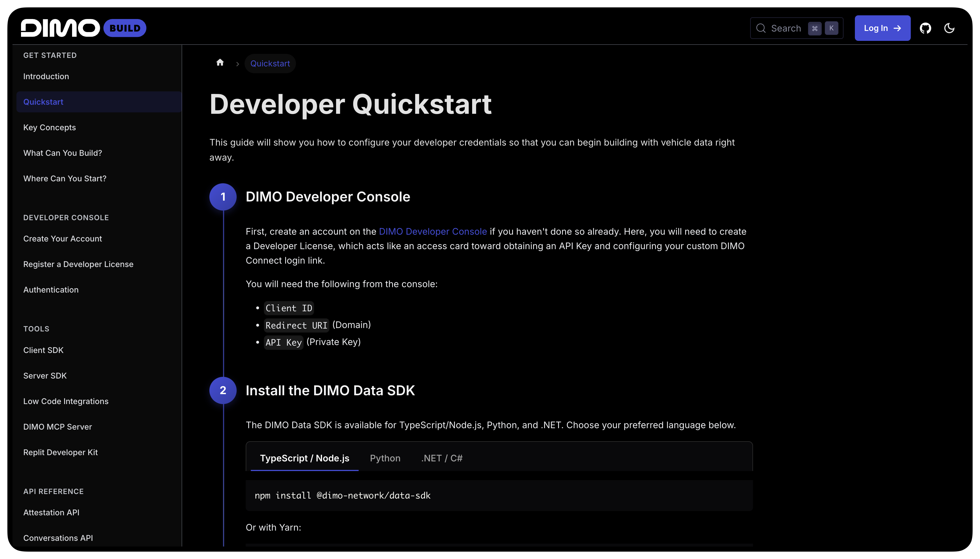The height and width of the screenshot is (559, 980).
Task: Click the DIMO Build logo
Action: click(83, 28)
